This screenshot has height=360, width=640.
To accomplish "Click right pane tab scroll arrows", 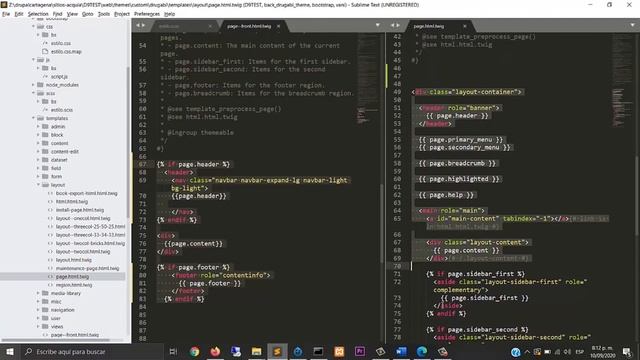I will (395, 25).
